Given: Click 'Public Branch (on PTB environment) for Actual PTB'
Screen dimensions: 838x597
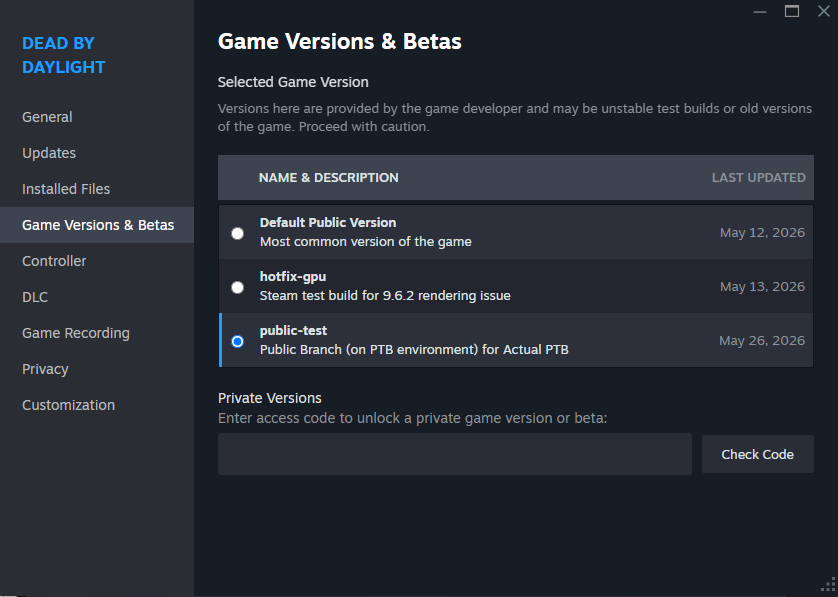Looking at the screenshot, I should point(414,350).
